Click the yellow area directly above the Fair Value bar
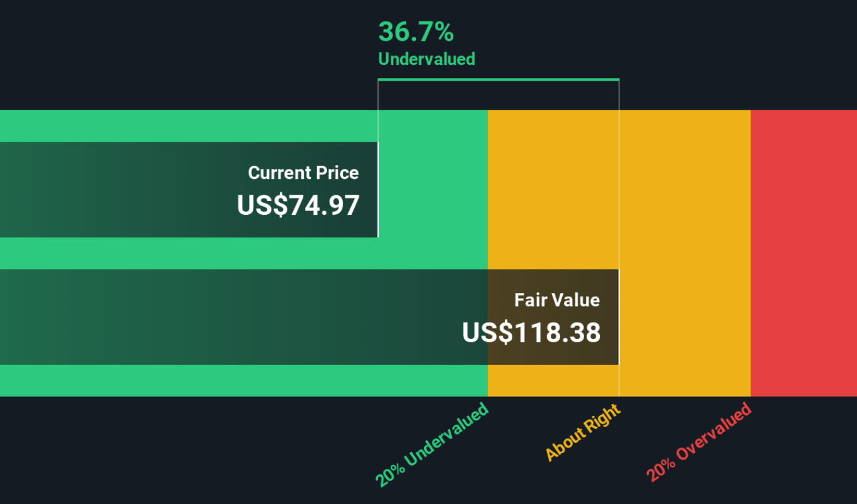The image size is (857, 504). point(552,189)
